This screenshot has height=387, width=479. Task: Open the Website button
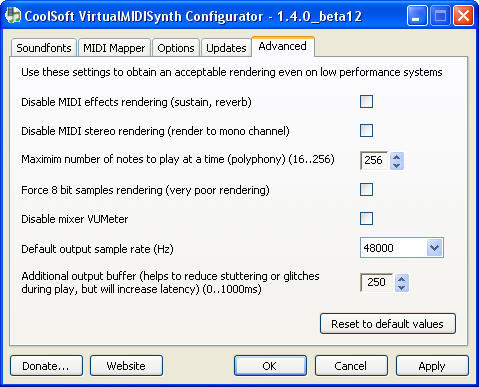click(126, 366)
